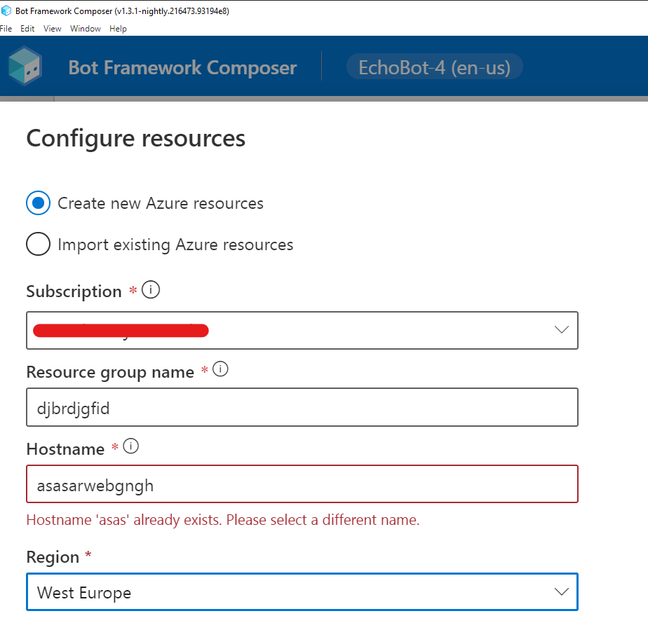Image resolution: width=648 pixels, height=644 pixels.
Task: Open the Subscription info tooltip icon
Action: coord(149,289)
